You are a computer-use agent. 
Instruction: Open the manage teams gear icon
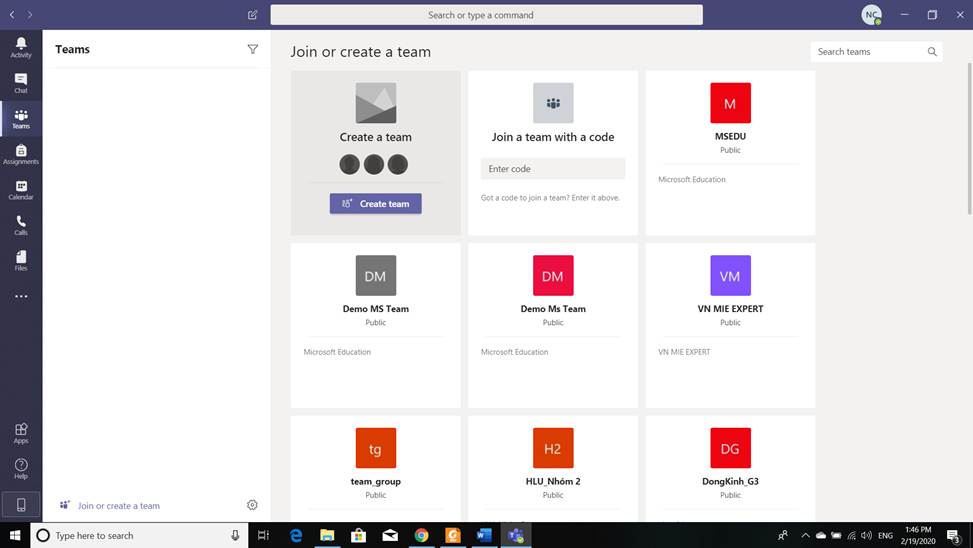(252, 505)
